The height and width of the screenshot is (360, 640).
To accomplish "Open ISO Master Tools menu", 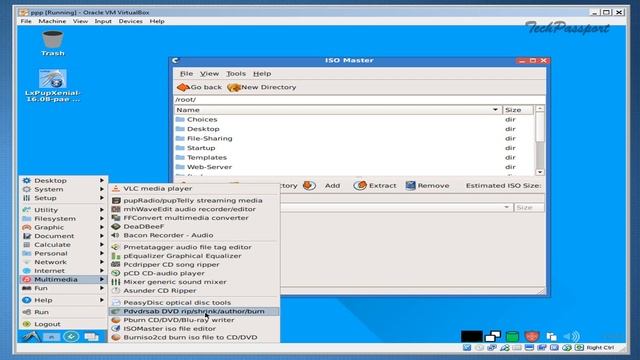I will pos(236,73).
